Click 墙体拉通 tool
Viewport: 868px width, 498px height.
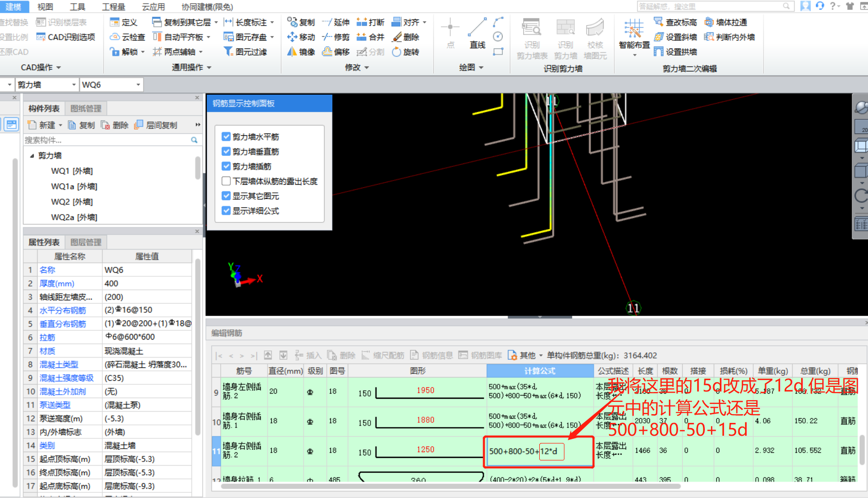725,22
